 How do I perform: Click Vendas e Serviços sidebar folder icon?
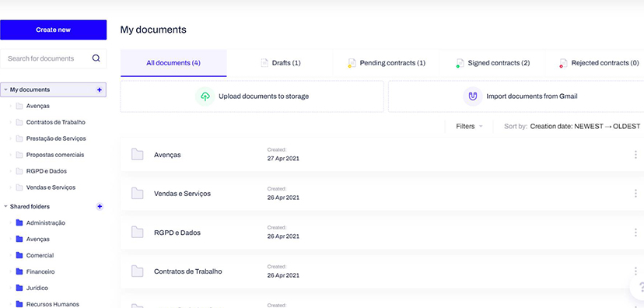19,187
